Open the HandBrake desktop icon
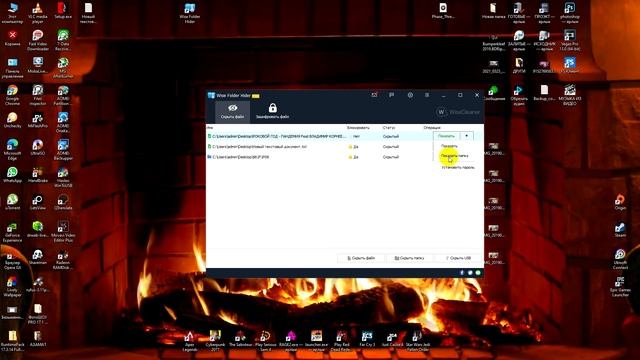This screenshot has height=360, width=640. tap(38, 174)
